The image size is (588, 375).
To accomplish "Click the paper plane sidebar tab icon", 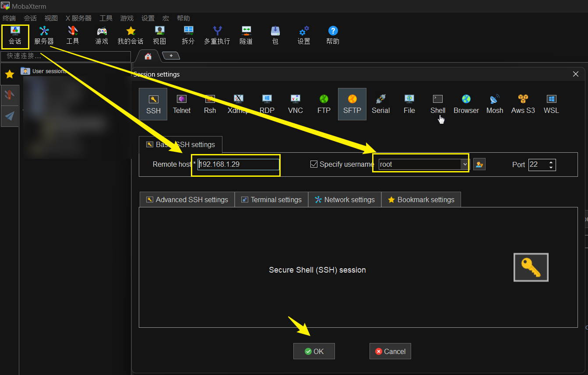I will 10,116.
